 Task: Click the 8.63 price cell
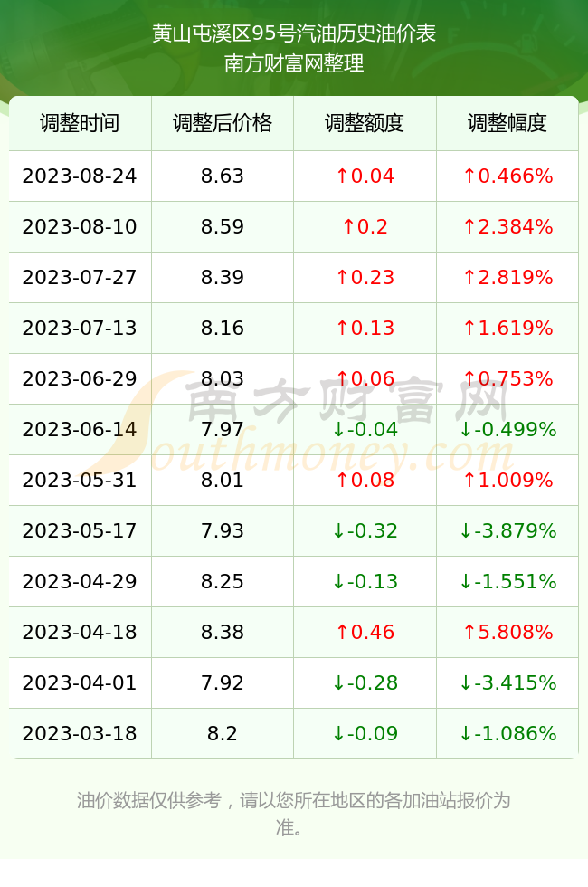point(223,176)
